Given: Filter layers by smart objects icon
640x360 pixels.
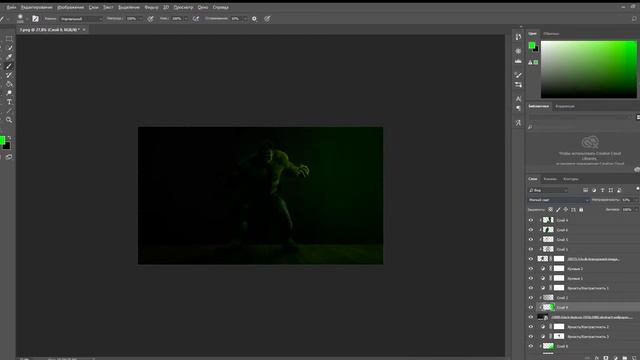Looking at the screenshot, I should pyautogui.click(x=619, y=190).
